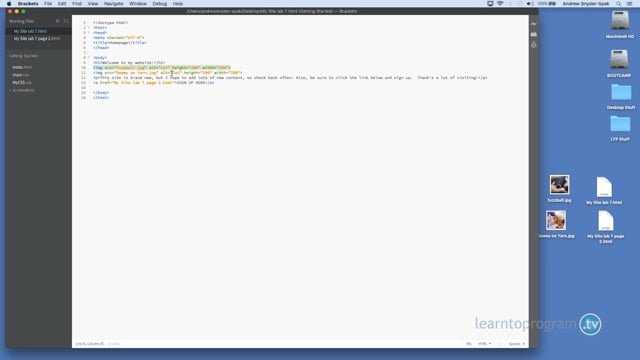Click the SIGN UP HERE anchor code line
This screenshot has width=640, height=360.
(153, 83)
